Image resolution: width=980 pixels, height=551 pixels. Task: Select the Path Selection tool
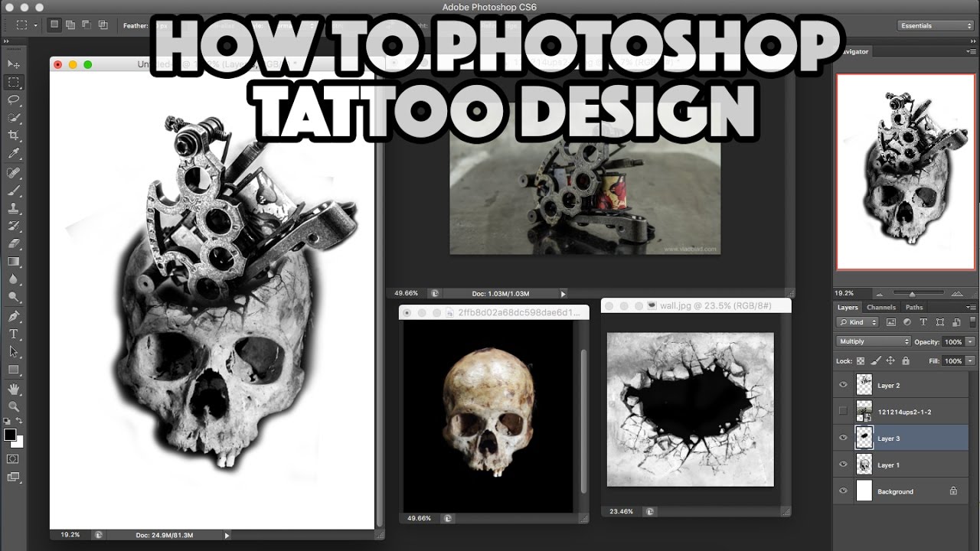(13, 352)
